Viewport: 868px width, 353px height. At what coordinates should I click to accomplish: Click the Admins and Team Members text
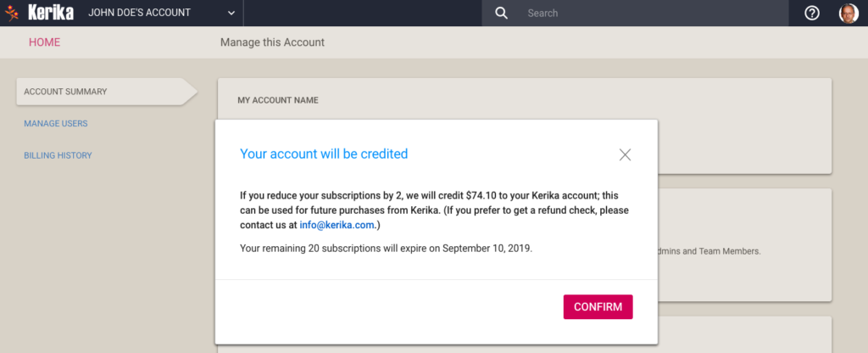click(x=709, y=251)
